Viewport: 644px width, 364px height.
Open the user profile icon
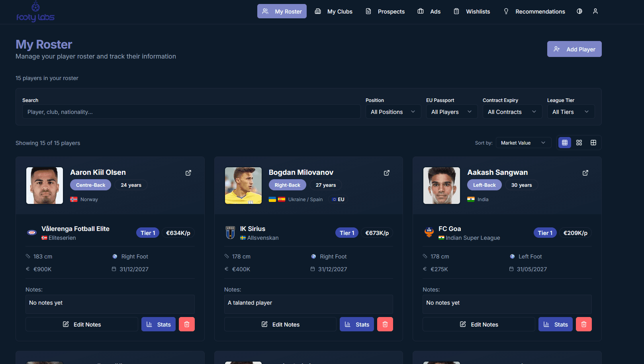pyautogui.click(x=595, y=11)
